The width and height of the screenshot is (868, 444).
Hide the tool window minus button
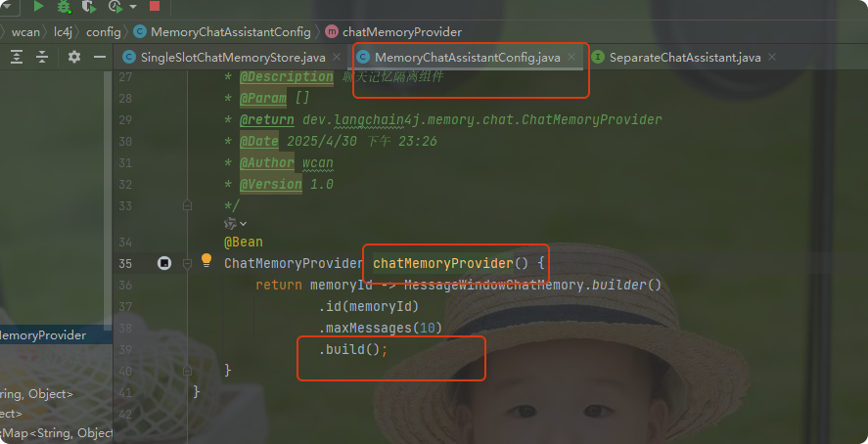coord(100,57)
